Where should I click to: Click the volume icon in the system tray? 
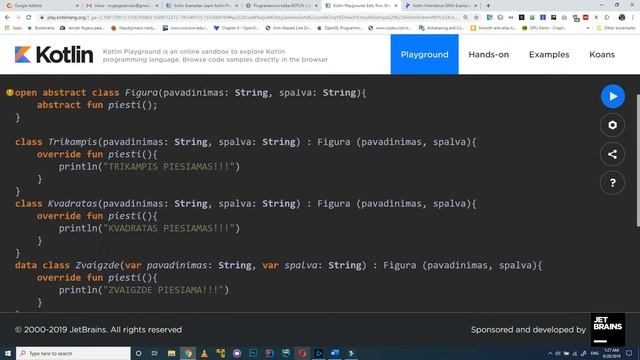click(558, 353)
